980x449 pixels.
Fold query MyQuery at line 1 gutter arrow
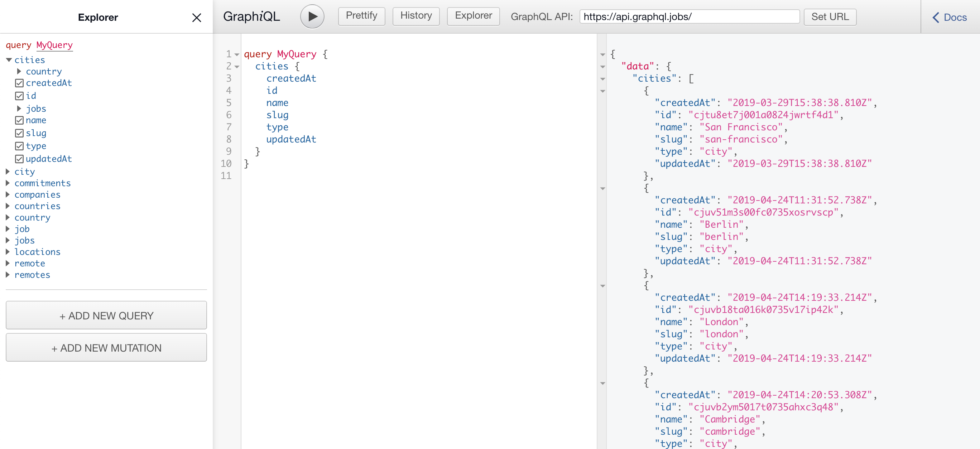click(x=237, y=55)
